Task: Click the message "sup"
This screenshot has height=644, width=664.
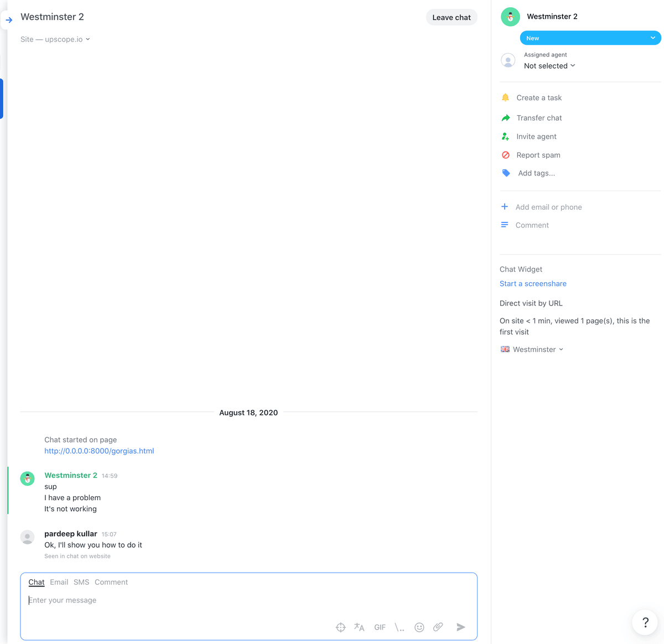Action: pyautogui.click(x=50, y=486)
